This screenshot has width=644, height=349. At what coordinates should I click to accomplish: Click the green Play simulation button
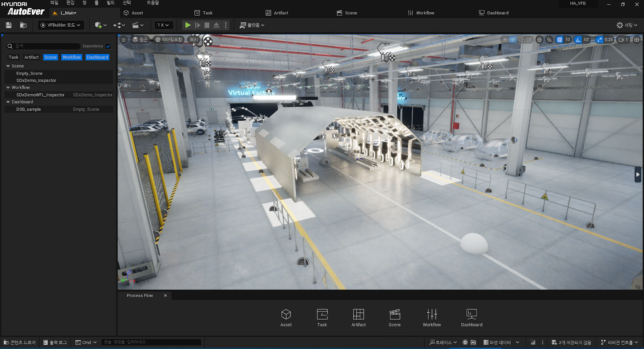point(188,25)
